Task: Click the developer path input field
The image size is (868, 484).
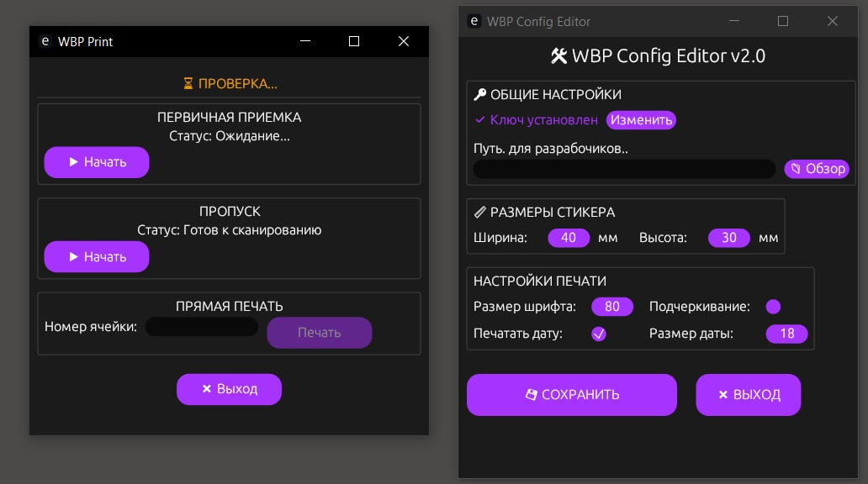Action: 624,169
